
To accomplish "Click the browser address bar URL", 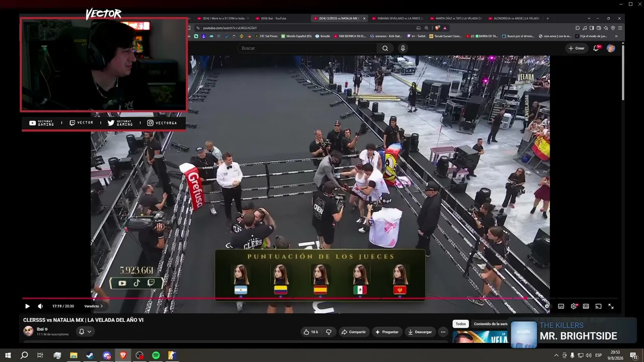I will (x=230, y=28).
